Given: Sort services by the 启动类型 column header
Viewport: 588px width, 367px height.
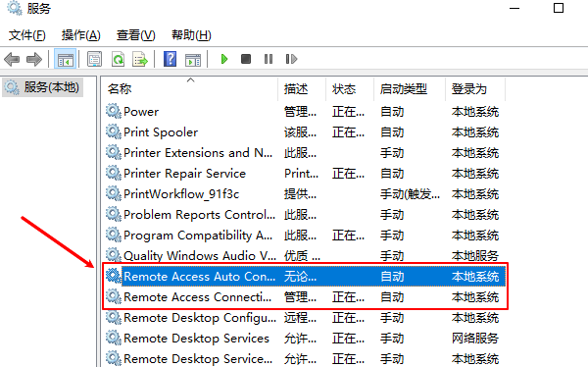Looking at the screenshot, I should (410, 89).
